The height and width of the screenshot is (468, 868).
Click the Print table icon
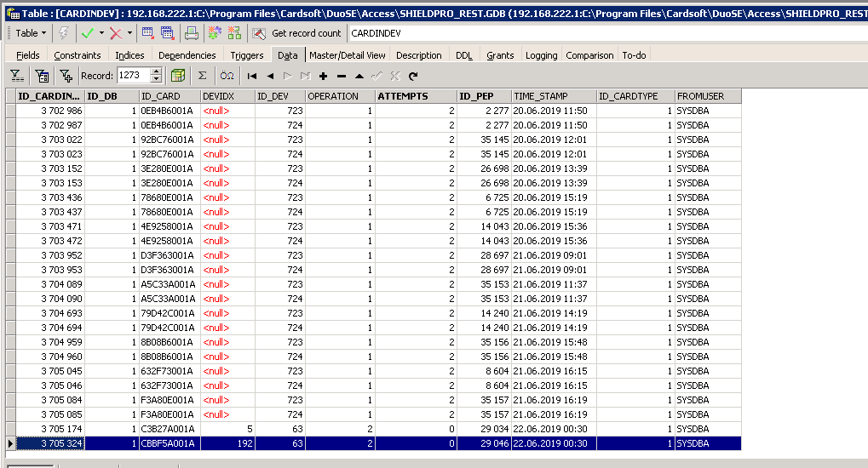192,33
